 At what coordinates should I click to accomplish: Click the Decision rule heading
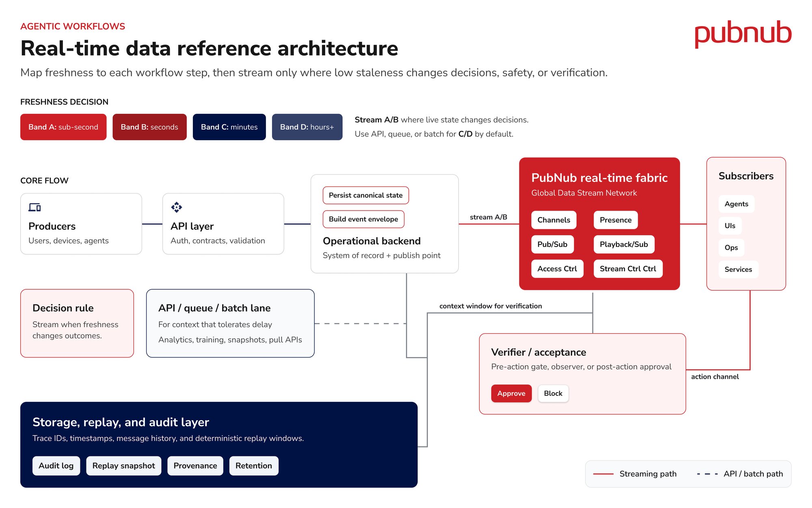click(x=63, y=308)
